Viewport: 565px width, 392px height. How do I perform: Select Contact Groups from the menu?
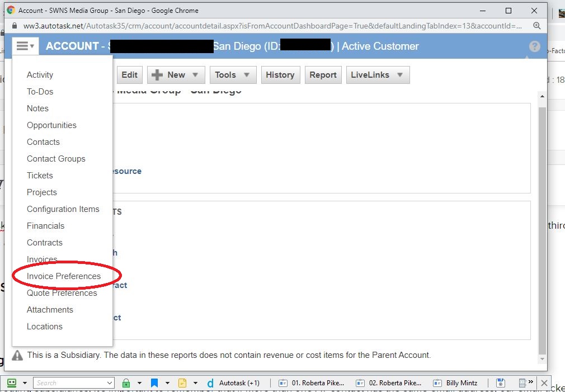[56, 159]
